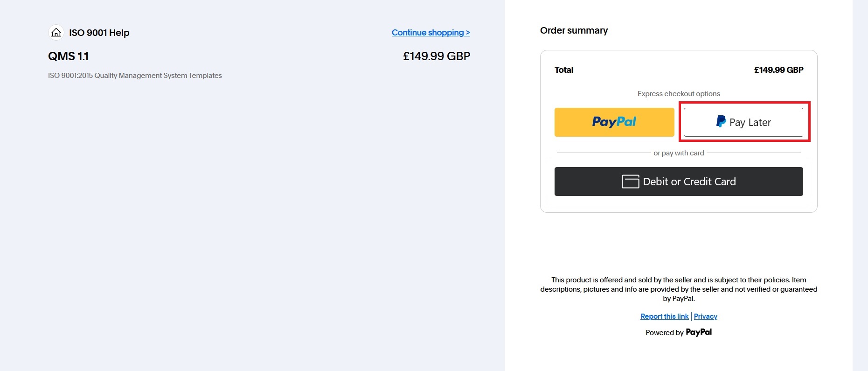Click the card icon on the dark button
The image size is (868, 371).
(x=630, y=182)
